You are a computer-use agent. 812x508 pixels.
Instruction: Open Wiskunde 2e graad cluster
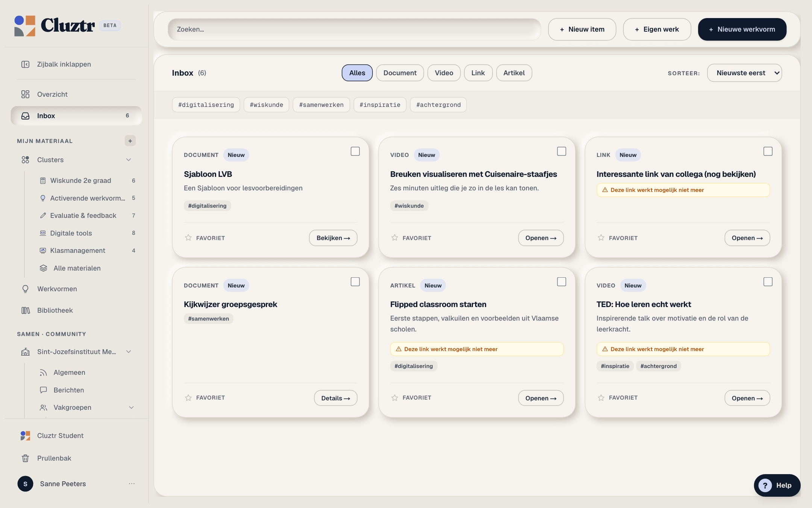pyautogui.click(x=80, y=181)
